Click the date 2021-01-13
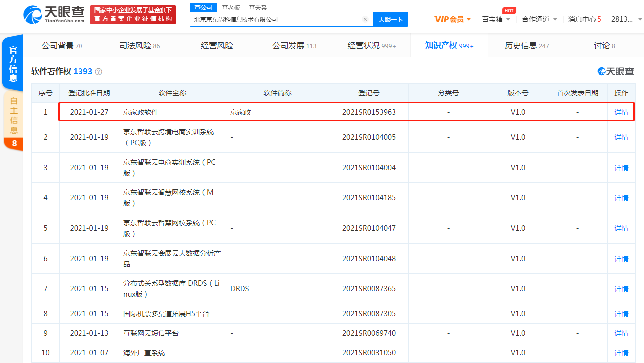The height and width of the screenshot is (363, 644). [89, 333]
